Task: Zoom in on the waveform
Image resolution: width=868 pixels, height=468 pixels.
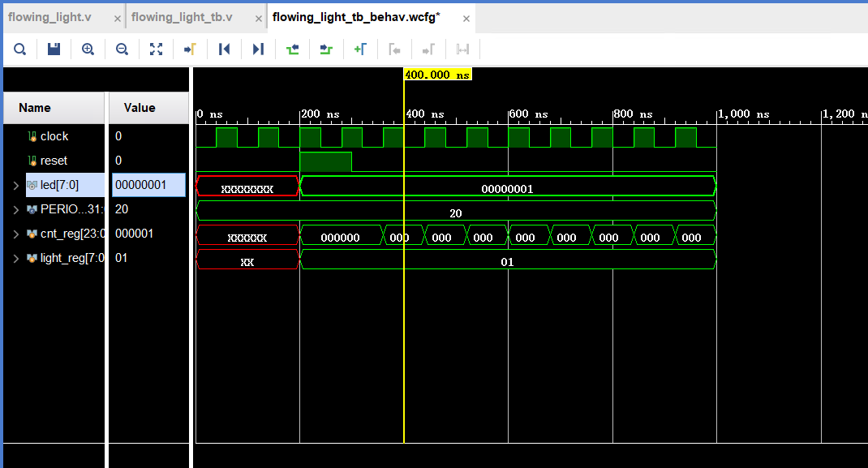Action: click(x=88, y=49)
